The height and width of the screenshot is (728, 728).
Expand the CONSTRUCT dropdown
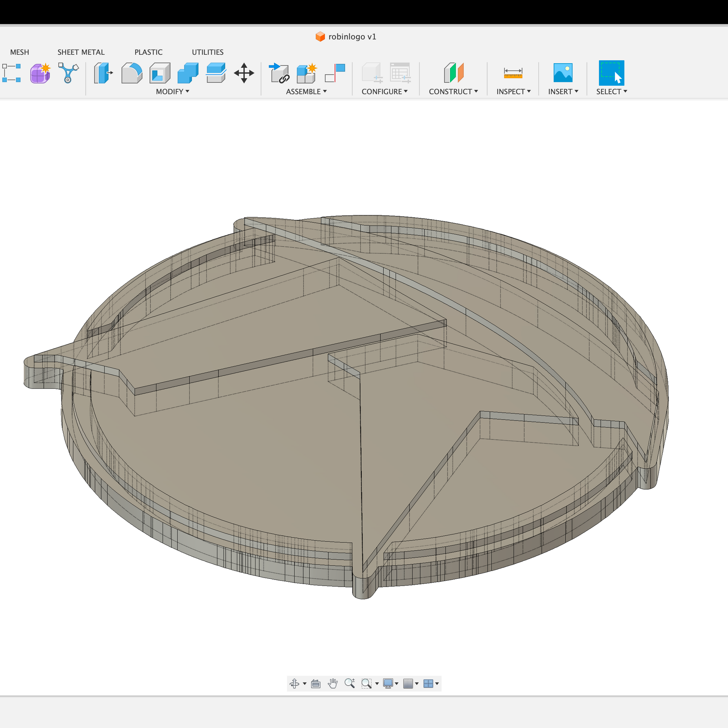pos(453,92)
